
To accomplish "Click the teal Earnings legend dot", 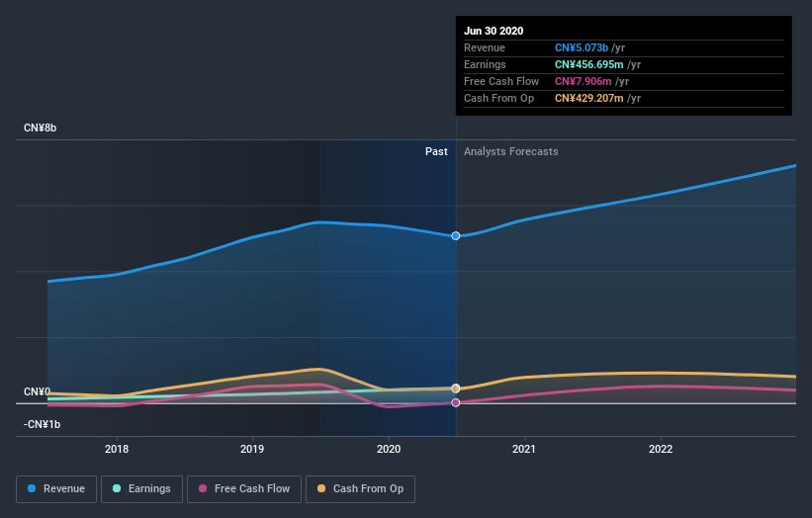I will (117, 488).
